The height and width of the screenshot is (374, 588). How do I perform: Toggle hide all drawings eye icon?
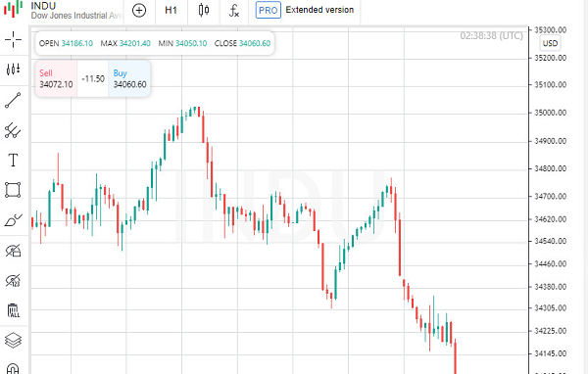tap(13, 251)
